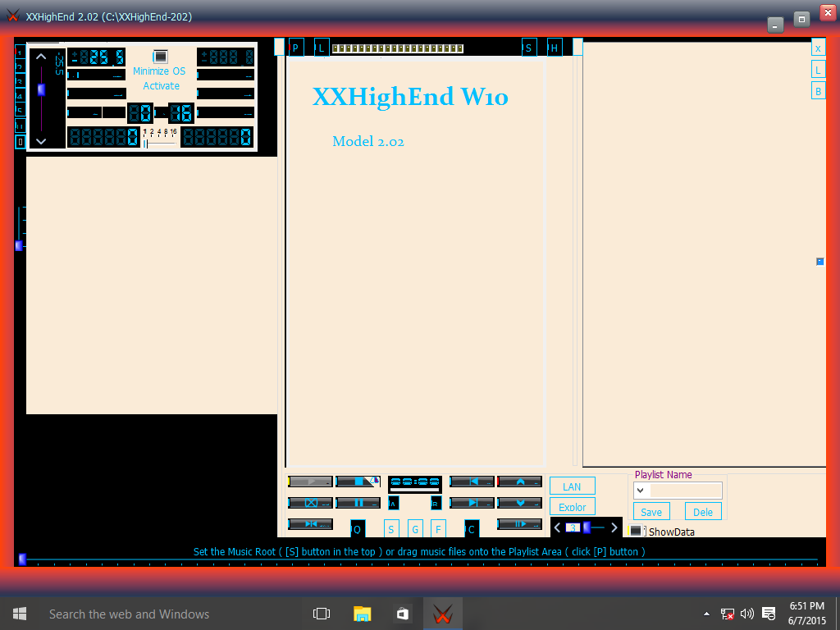This screenshot has width=840, height=630.
Task: Click the Explor button
Action: click(572, 507)
